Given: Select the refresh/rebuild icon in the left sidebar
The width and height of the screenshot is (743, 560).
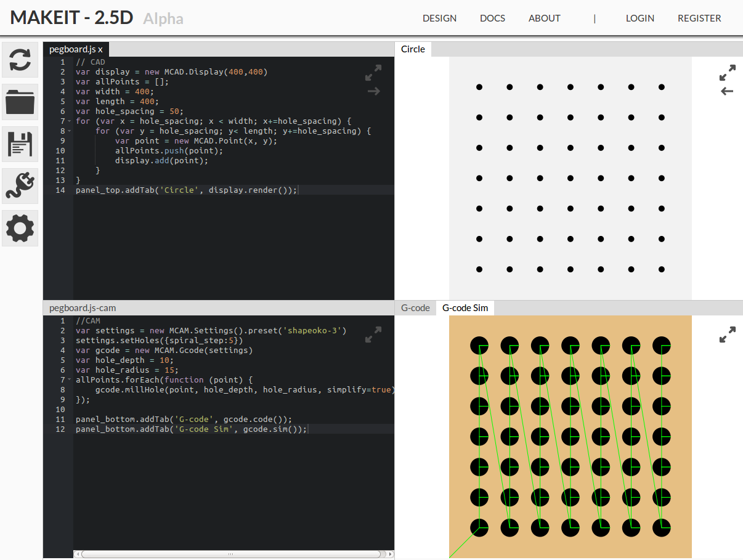Looking at the screenshot, I should tap(19, 60).
